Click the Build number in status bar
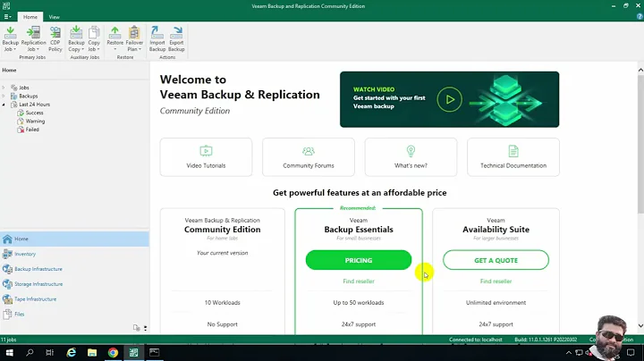This screenshot has height=361, width=644. [x=546, y=340]
